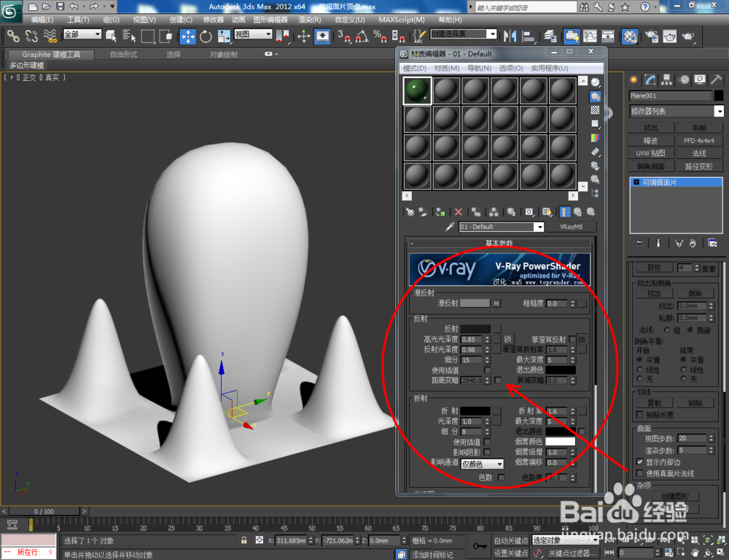Open the 影响通道 仅颜色 dropdown
This screenshot has width=729, height=560.
click(482, 464)
